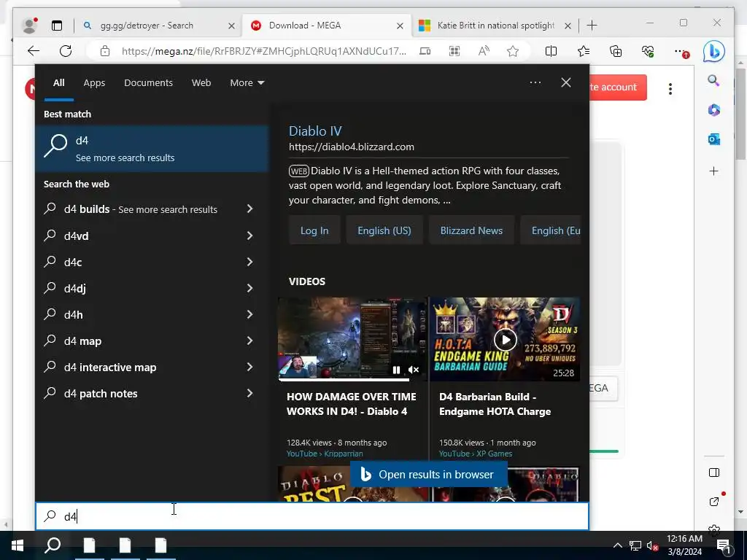Viewport: 747px width, 560px height.
Task: Click Open results in browser
Action: (x=428, y=474)
